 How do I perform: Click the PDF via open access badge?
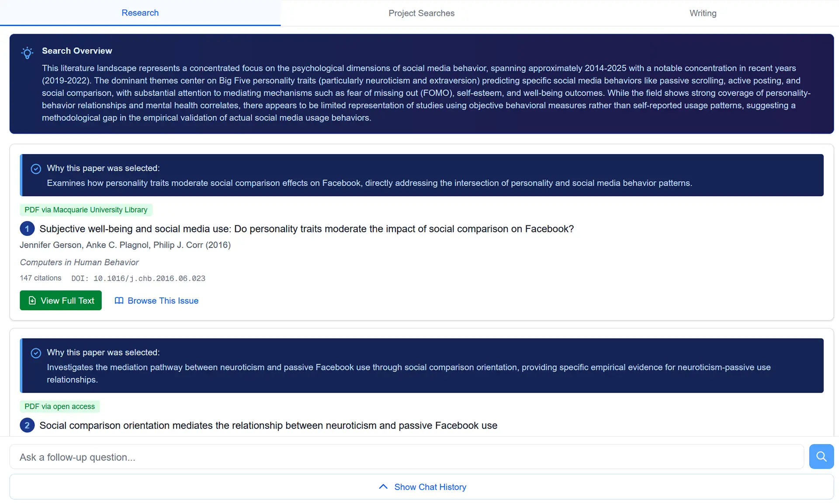[60, 406]
